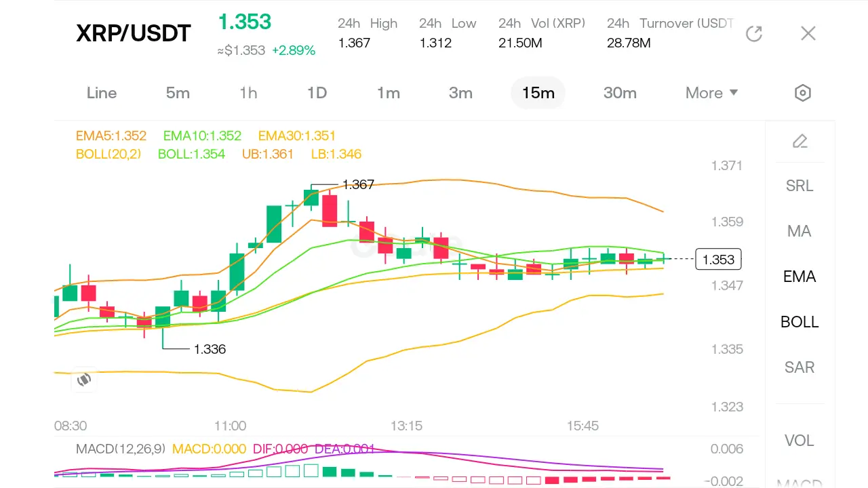Screen dimensions: 868x488
Task: Click the EMA5:1.352 legend value
Action: pos(111,136)
